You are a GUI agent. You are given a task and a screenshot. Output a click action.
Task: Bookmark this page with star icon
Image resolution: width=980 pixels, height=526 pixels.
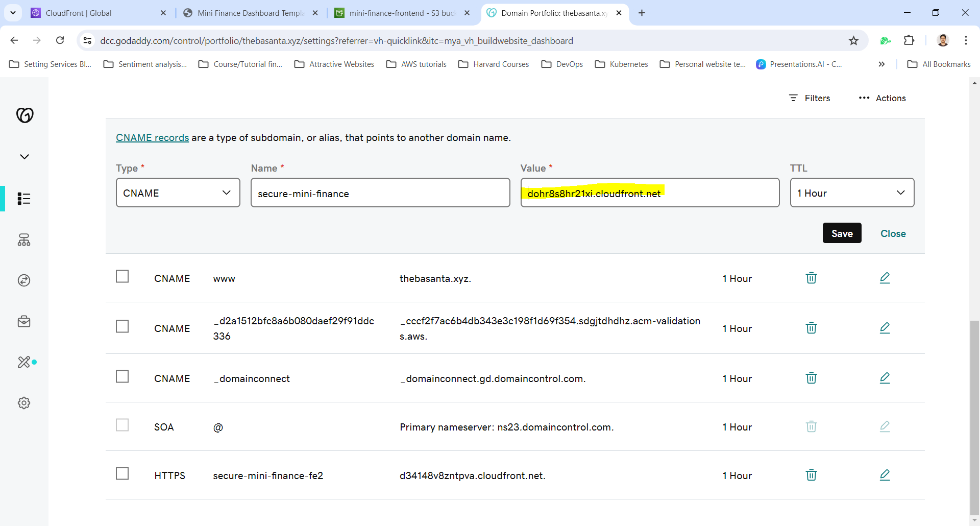[x=853, y=41]
